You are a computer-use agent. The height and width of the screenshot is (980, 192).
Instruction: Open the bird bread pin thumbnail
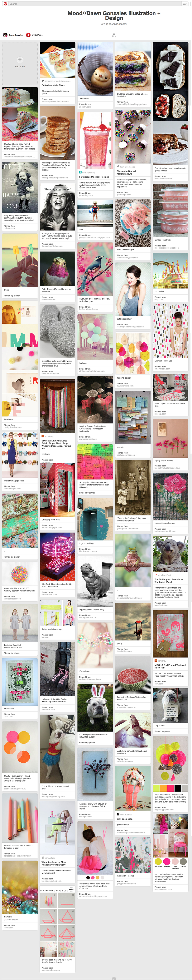pos(95,69)
